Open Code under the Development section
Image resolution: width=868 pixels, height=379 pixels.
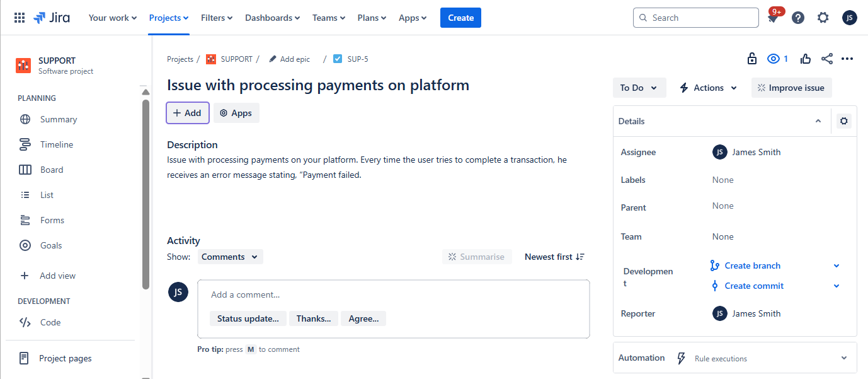[x=48, y=322]
